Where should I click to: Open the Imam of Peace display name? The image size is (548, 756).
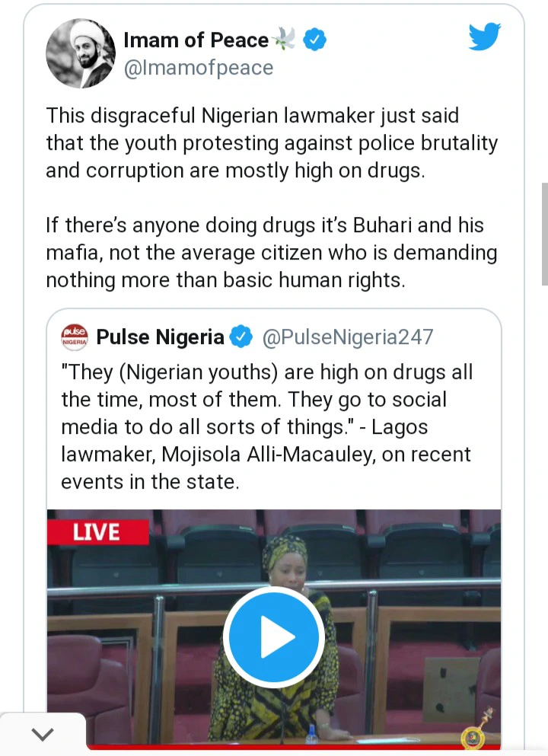tap(196, 40)
